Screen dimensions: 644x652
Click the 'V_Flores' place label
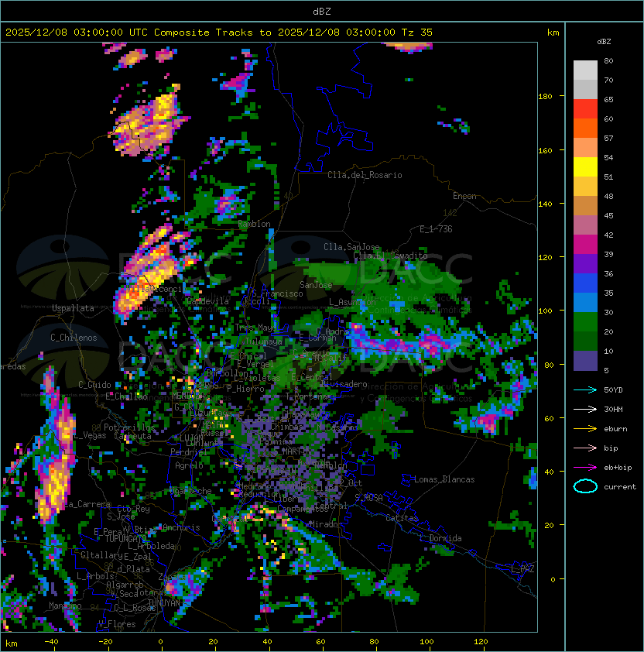coord(117,624)
